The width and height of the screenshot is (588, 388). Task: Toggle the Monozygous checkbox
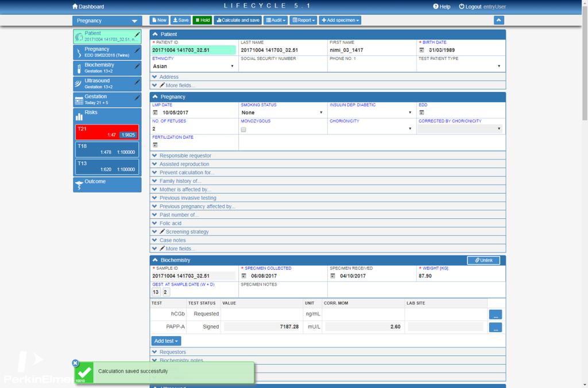click(x=243, y=129)
